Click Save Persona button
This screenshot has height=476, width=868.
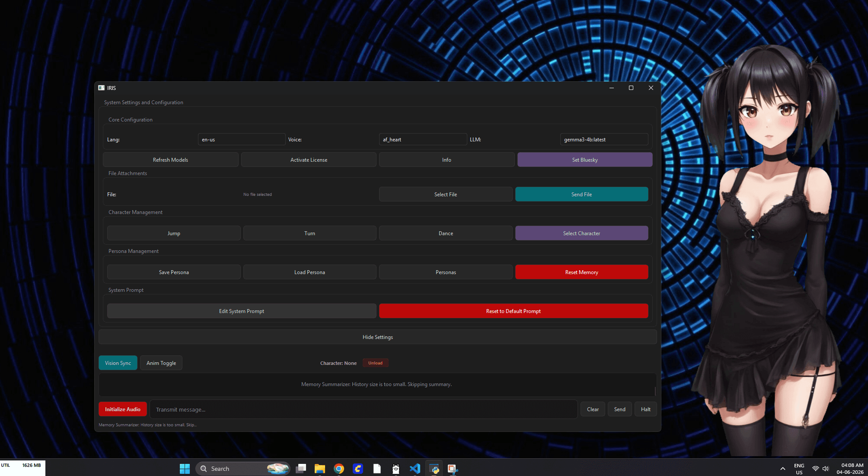point(174,272)
